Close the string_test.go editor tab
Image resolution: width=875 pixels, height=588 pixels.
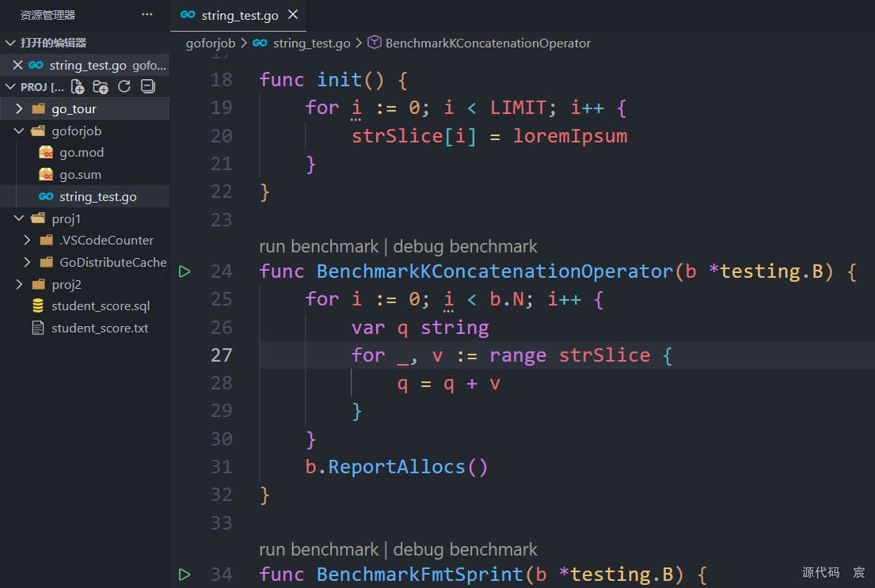tap(293, 14)
